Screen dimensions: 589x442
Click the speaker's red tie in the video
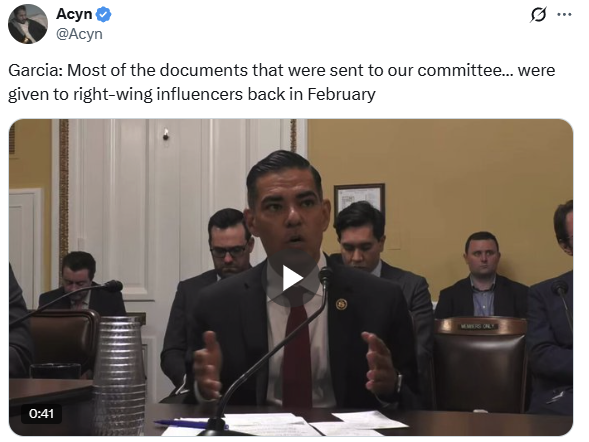pyautogui.click(x=297, y=355)
